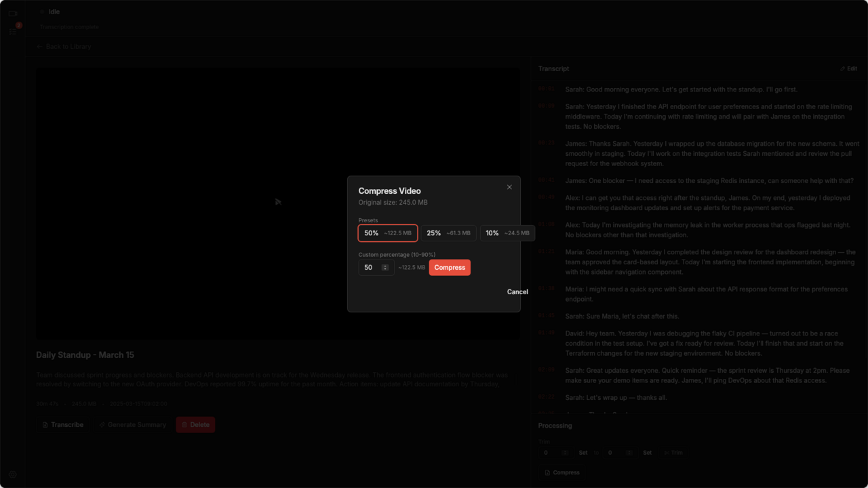Select the 50% compression preset
Viewport: 868px width, 488px height.
(387, 233)
